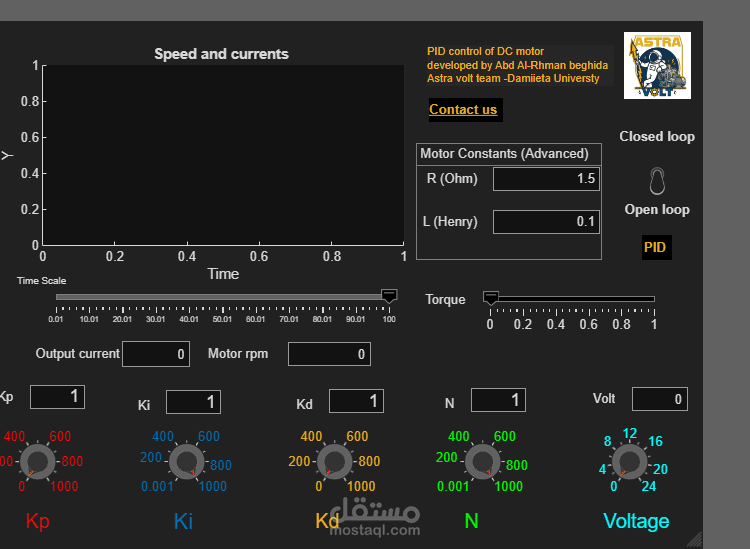Click the 600 mark on N knob
Image resolution: width=750 pixels, height=549 pixels.
tap(505, 436)
